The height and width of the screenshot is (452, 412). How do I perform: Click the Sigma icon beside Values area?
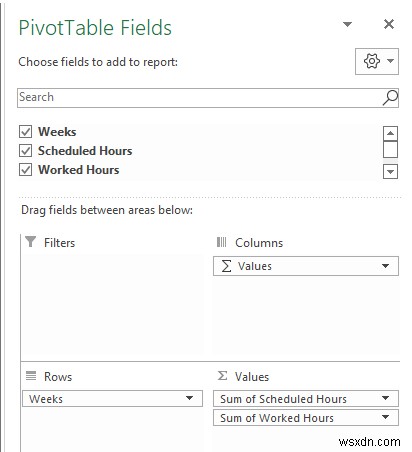[x=222, y=376]
